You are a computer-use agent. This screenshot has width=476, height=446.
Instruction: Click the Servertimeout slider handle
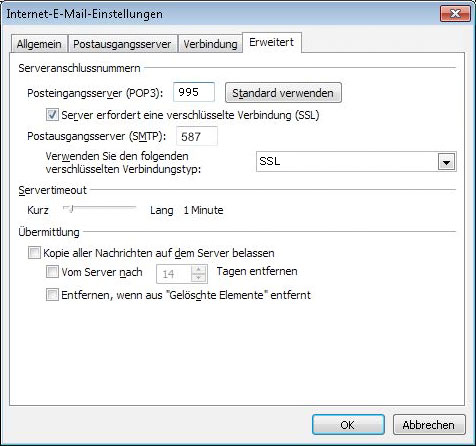point(70,209)
